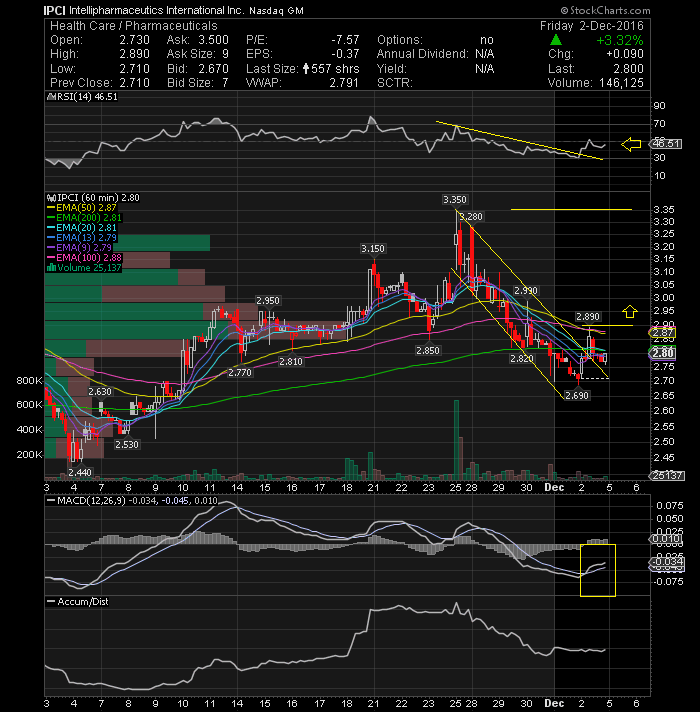The height and width of the screenshot is (712, 700).
Task: Click the Health Care / Pharmaceuticals sector text
Action: point(133,26)
